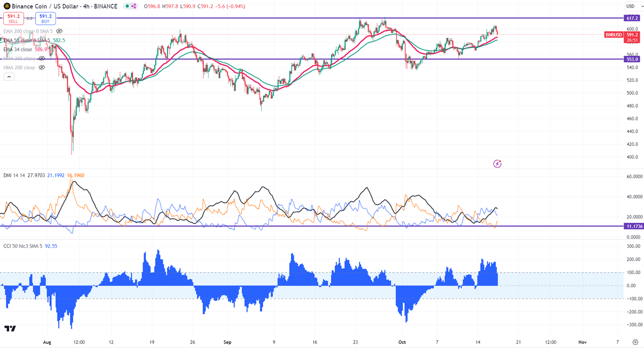Click the 23 date label on time axis
The height and width of the screenshot is (348, 644).
click(x=355, y=342)
